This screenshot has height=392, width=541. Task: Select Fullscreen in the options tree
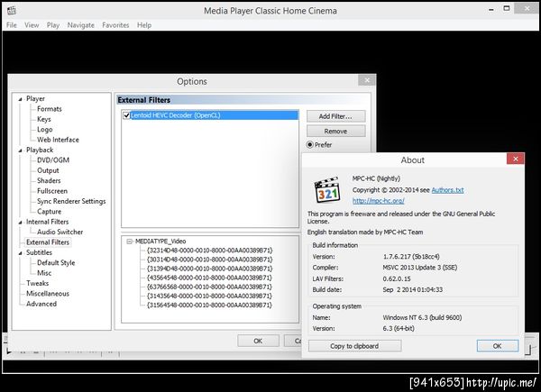[52, 191]
